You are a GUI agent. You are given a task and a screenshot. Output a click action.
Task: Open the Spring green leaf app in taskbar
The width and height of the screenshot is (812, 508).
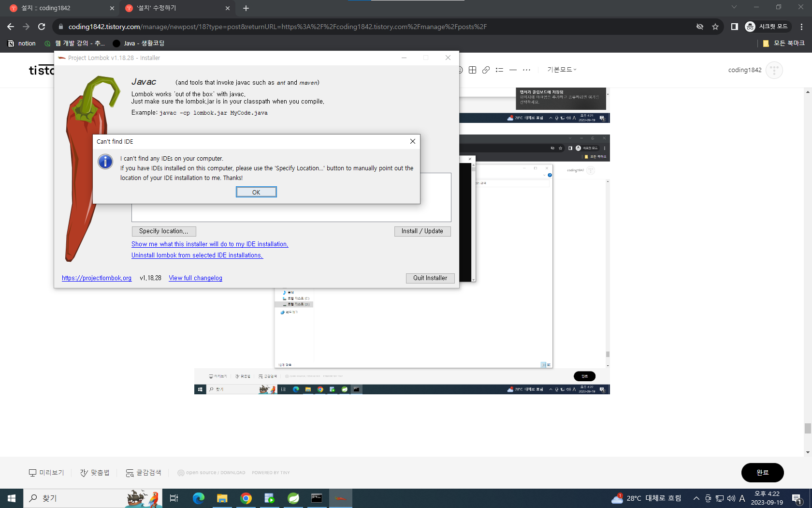[293, 498]
